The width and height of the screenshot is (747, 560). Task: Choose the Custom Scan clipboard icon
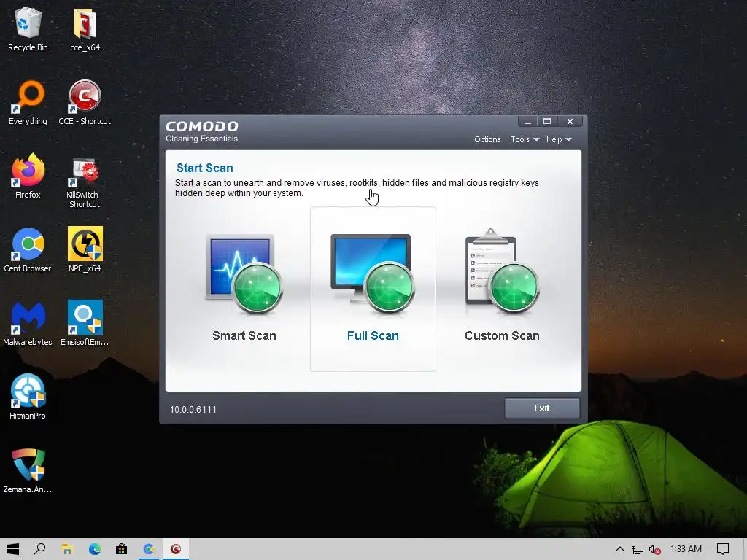tap(502, 271)
